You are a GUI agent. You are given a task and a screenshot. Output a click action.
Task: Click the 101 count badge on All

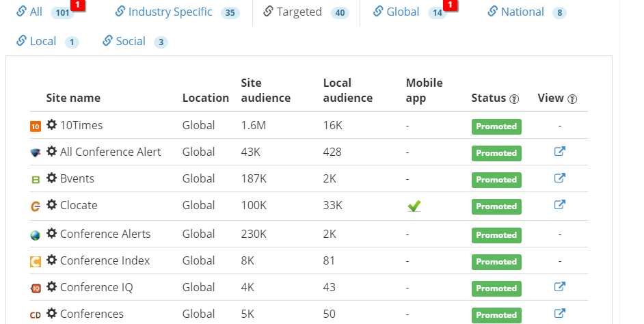62,13
